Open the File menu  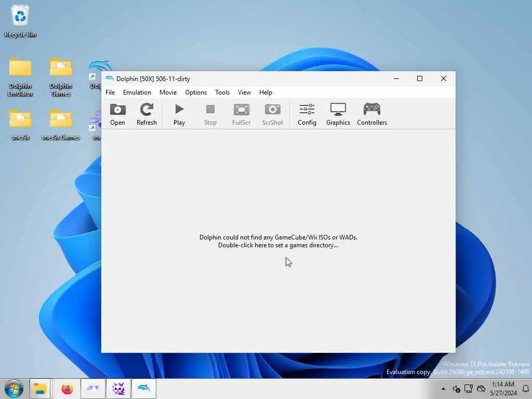(x=110, y=92)
